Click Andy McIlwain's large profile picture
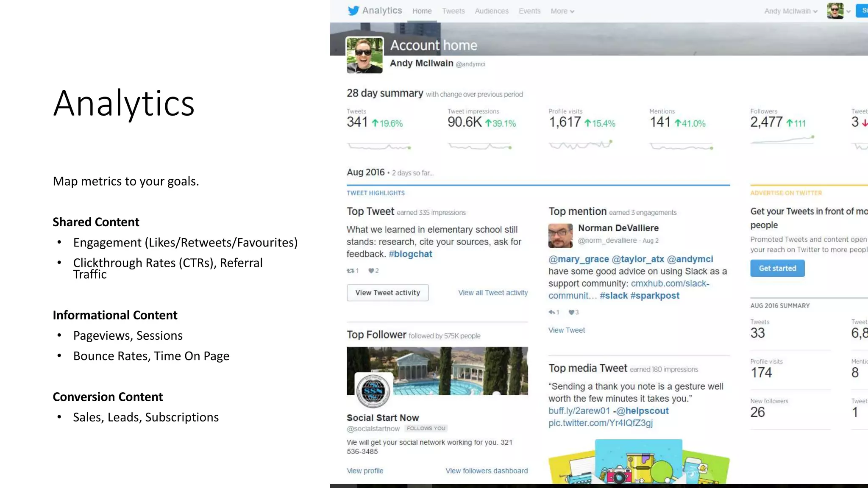 [364, 55]
